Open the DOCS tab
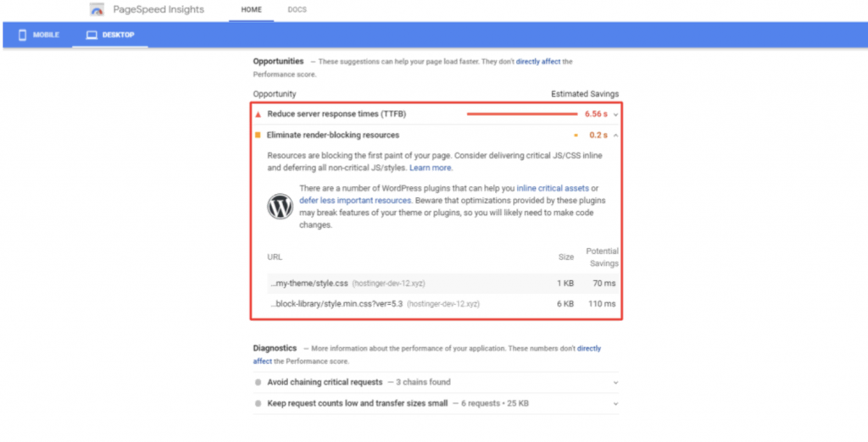 pos(298,10)
